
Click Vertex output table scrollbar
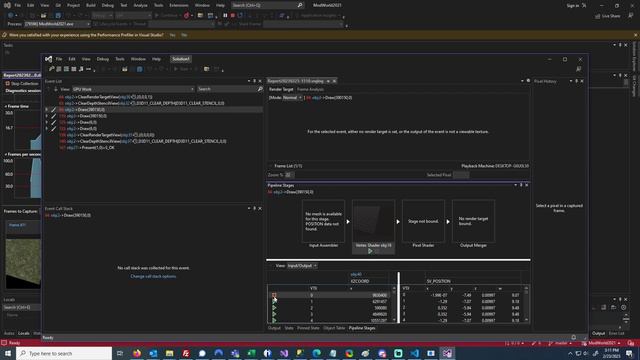click(526, 304)
